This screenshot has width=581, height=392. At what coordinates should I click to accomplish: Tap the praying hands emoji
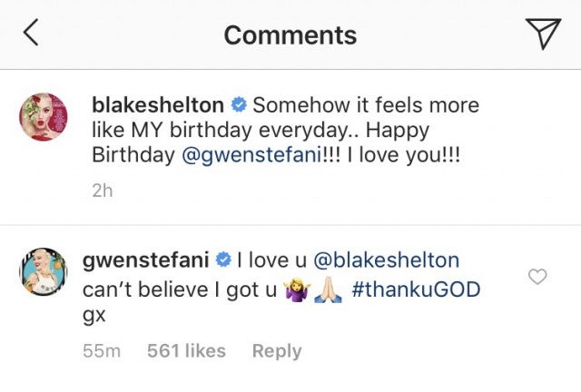click(328, 290)
